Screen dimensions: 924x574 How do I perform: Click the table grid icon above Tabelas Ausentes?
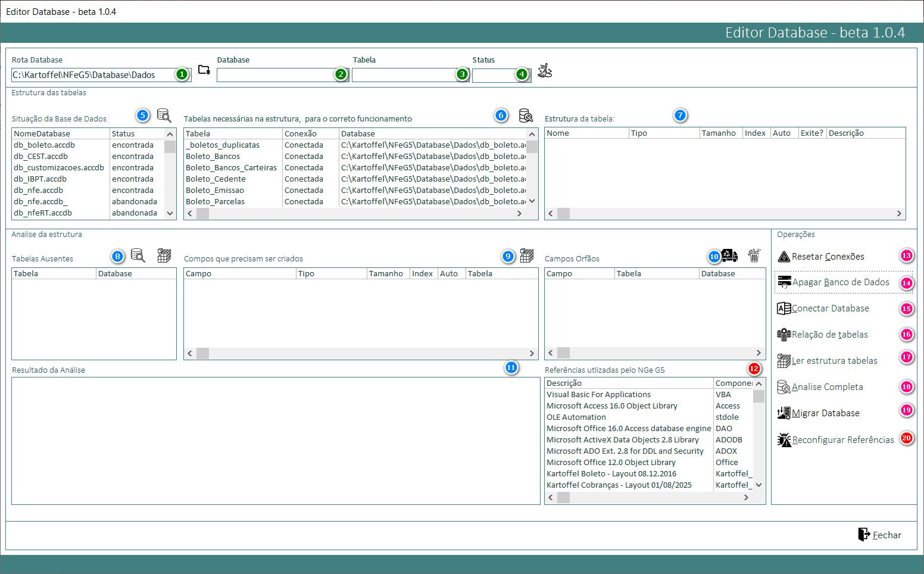164,255
